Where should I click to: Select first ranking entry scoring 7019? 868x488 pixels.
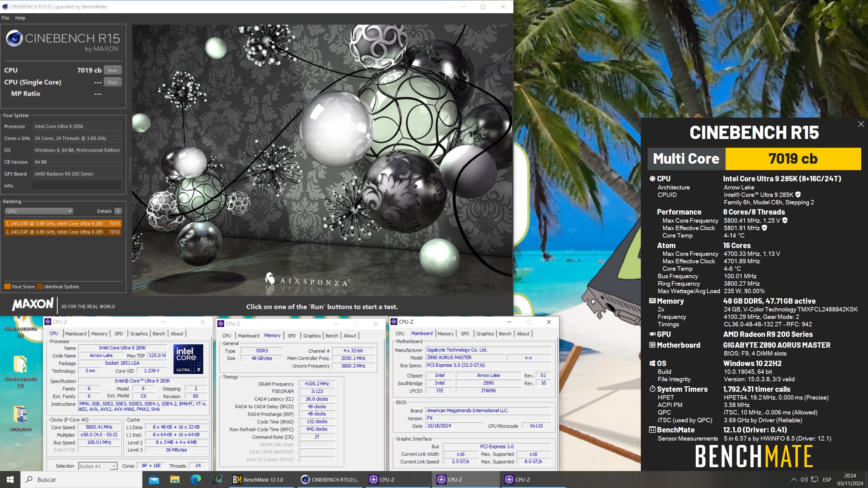pos(63,223)
